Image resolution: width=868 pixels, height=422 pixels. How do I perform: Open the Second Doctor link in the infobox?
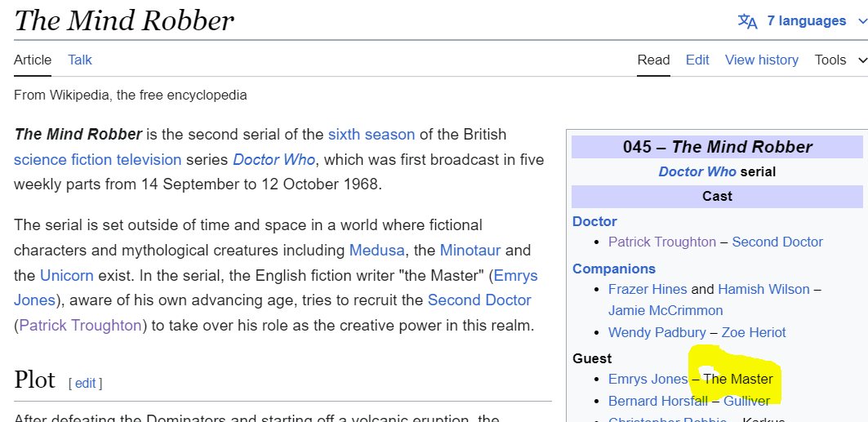tap(777, 242)
